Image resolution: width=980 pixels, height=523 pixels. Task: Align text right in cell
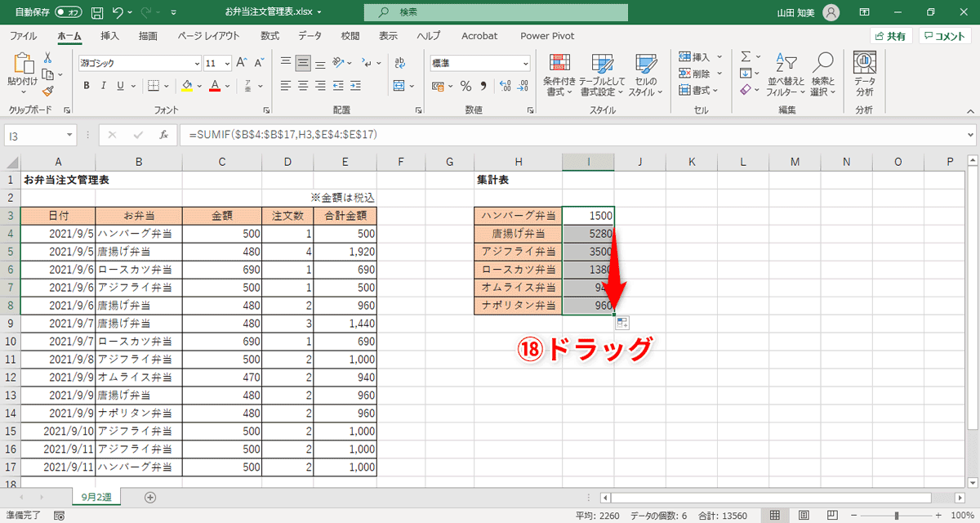[x=322, y=86]
